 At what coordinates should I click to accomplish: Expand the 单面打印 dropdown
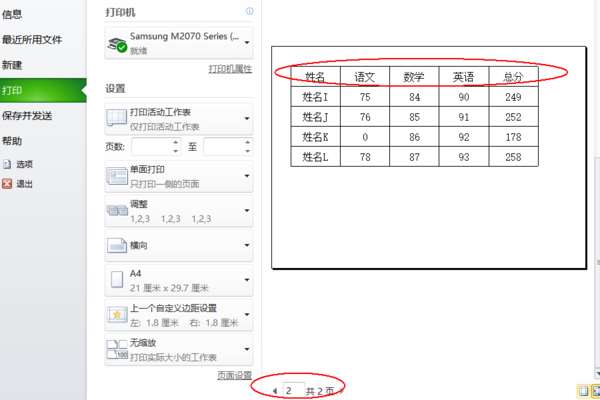pyautogui.click(x=247, y=176)
